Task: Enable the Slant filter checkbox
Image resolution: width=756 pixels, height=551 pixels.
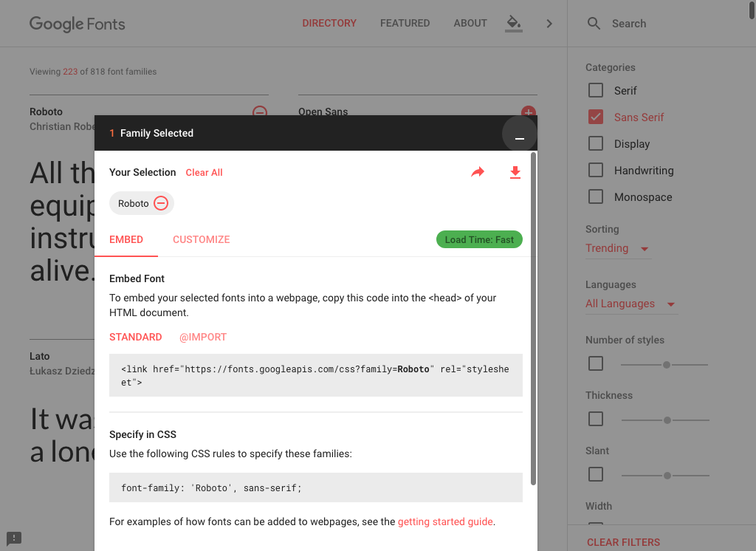Action: [x=596, y=474]
